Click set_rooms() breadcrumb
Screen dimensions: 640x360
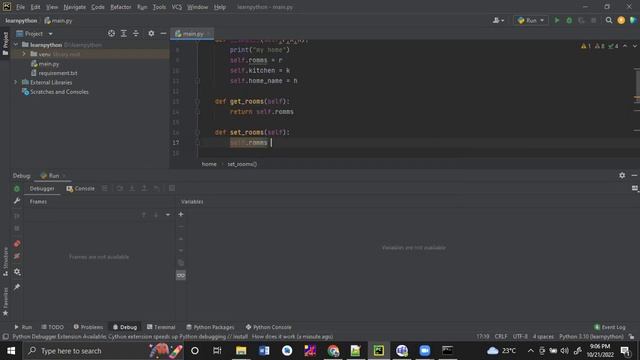(x=242, y=164)
